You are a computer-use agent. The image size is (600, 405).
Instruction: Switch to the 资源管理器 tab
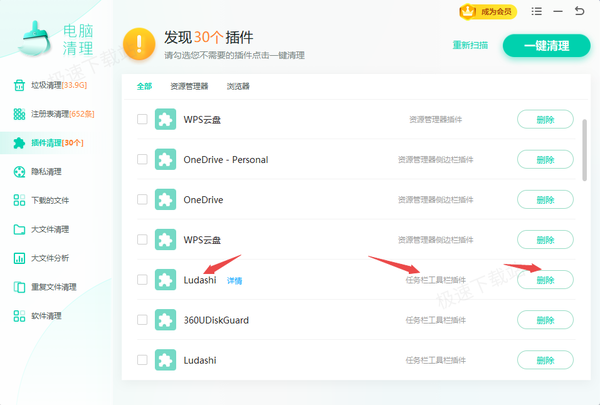(189, 86)
